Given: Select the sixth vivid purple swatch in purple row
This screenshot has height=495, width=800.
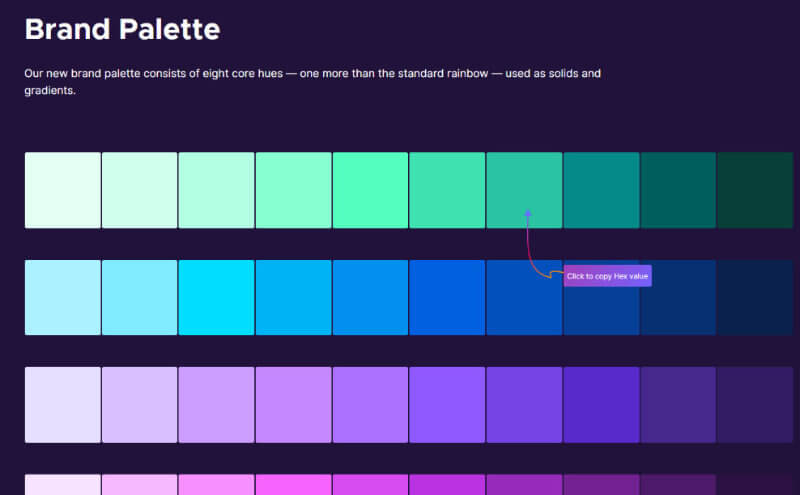Looking at the screenshot, I should (x=447, y=405).
